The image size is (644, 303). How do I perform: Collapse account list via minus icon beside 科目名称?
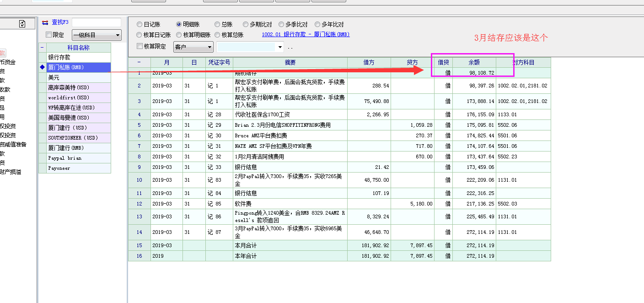click(43, 48)
